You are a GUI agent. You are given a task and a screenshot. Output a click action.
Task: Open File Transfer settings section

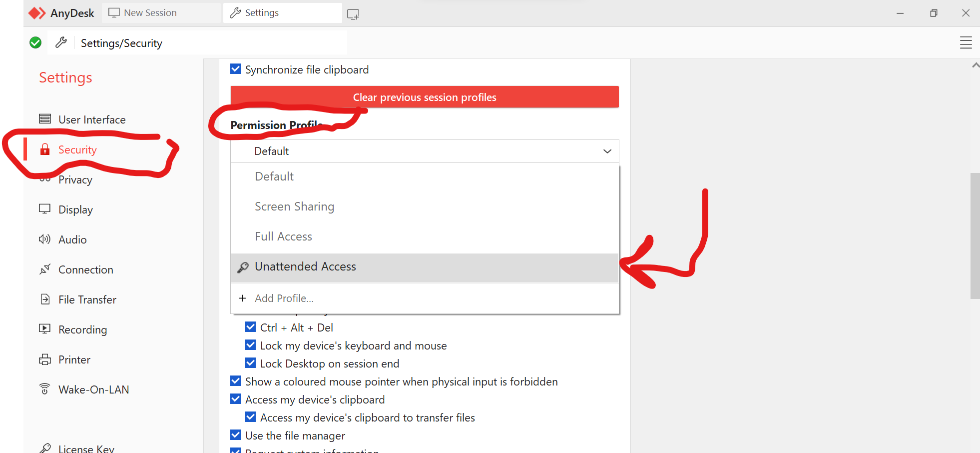(87, 299)
